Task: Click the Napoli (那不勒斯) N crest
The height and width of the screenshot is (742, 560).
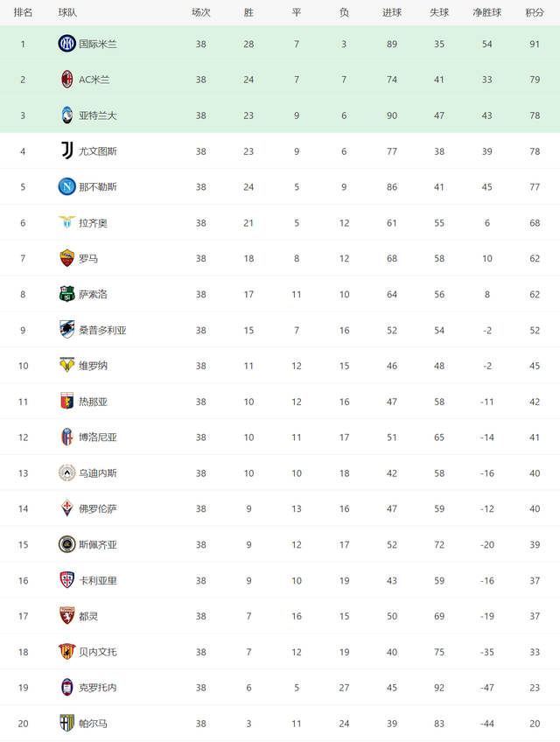Action: tap(66, 187)
